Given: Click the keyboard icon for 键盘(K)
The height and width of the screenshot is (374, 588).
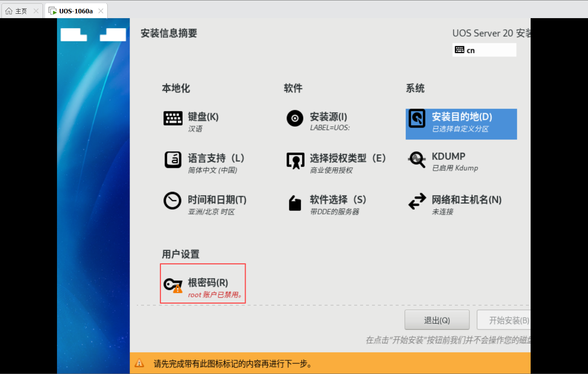Looking at the screenshot, I should tap(173, 118).
